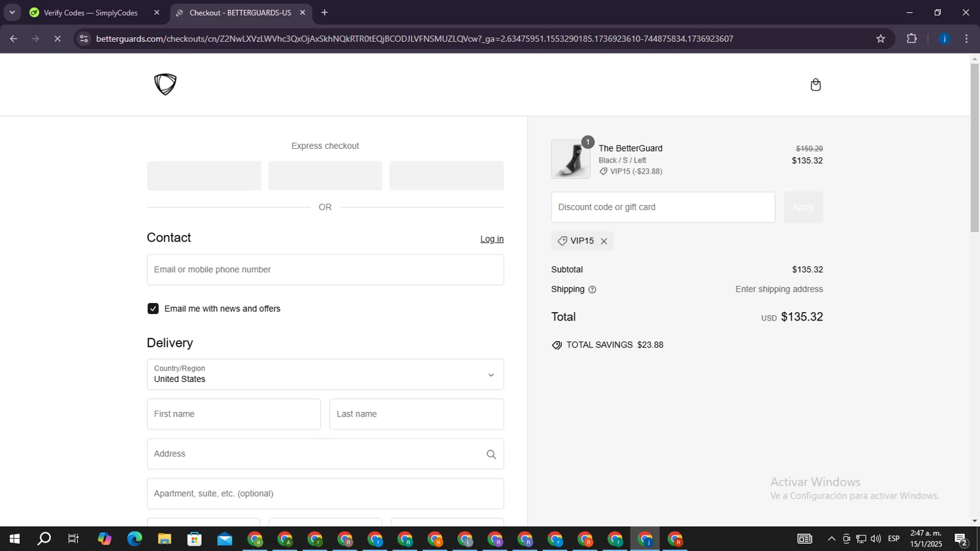Click the BetterGuards shield logo
980x551 pixels.
coord(165,84)
